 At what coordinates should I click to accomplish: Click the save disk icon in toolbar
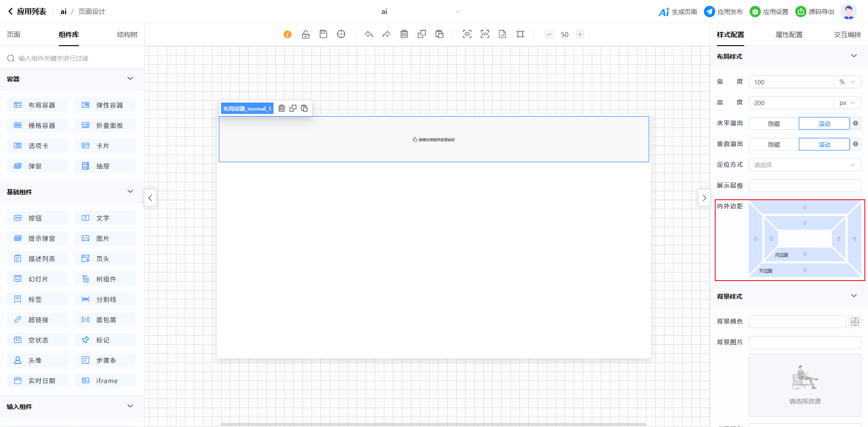323,34
